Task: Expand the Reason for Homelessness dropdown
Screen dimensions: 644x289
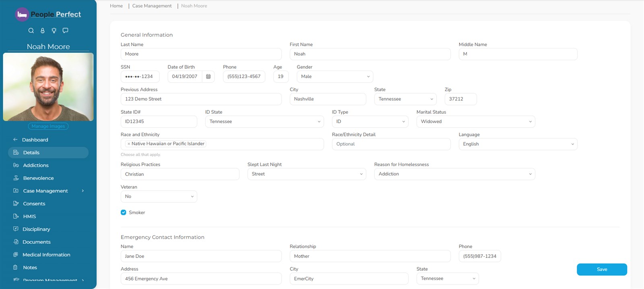Action: (455, 174)
